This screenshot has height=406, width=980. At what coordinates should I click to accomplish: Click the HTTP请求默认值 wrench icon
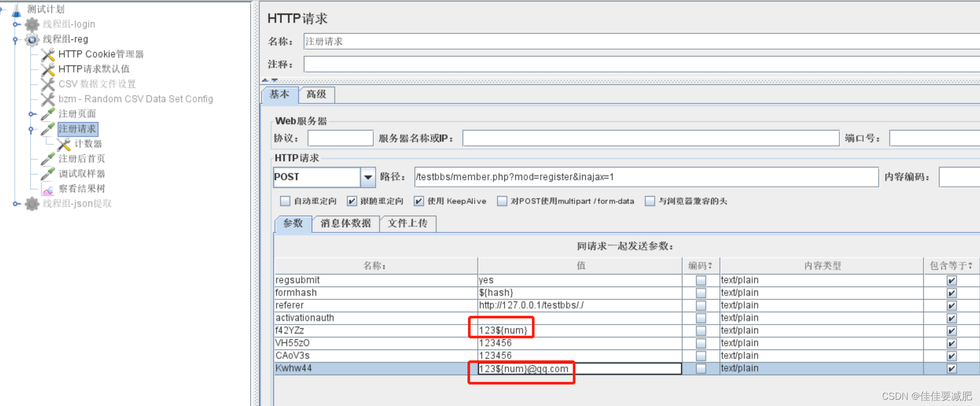tap(48, 69)
